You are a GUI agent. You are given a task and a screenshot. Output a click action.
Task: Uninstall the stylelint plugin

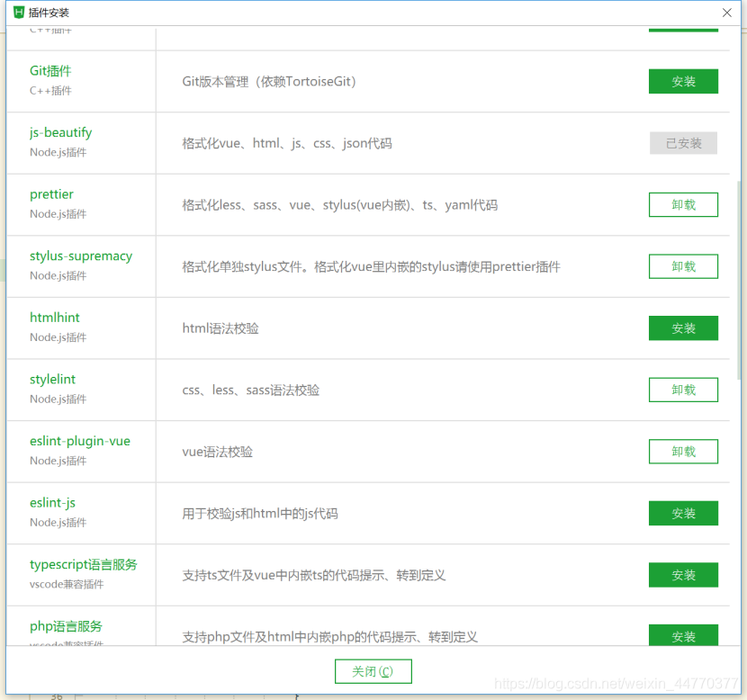coord(682,390)
